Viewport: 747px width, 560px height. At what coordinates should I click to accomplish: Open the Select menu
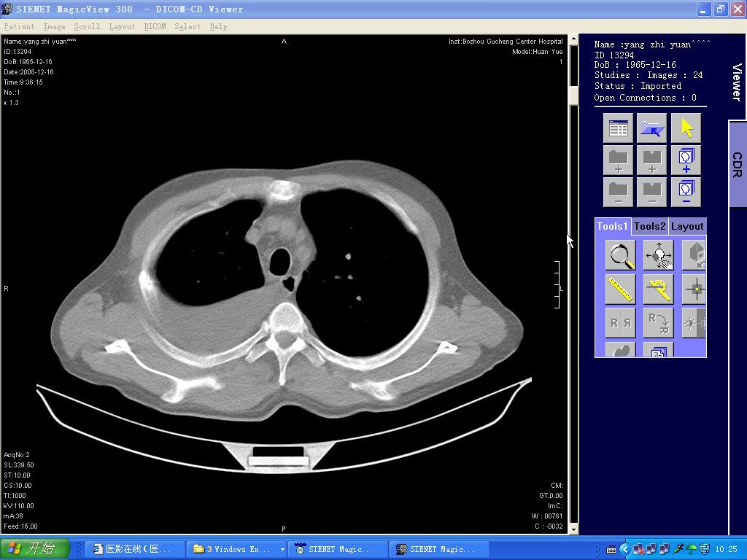click(x=187, y=27)
